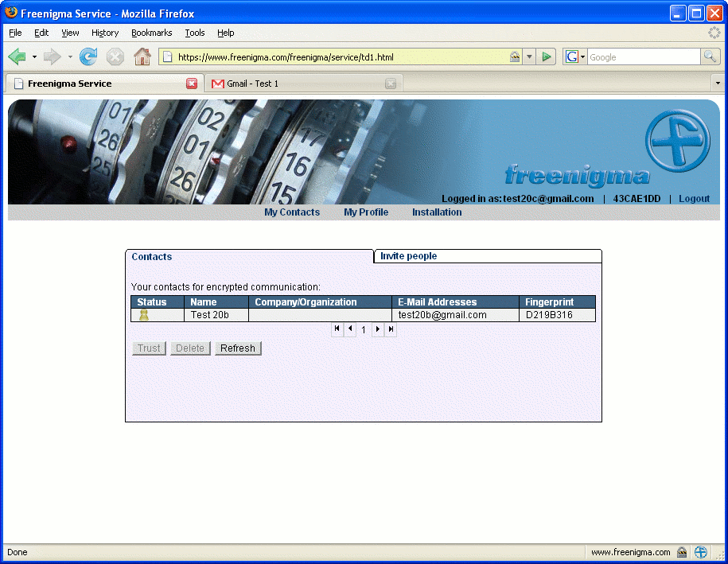This screenshot has height=564, width=728.
Task: Open the Bookmarks menu
Action: (x=151, y=33)
